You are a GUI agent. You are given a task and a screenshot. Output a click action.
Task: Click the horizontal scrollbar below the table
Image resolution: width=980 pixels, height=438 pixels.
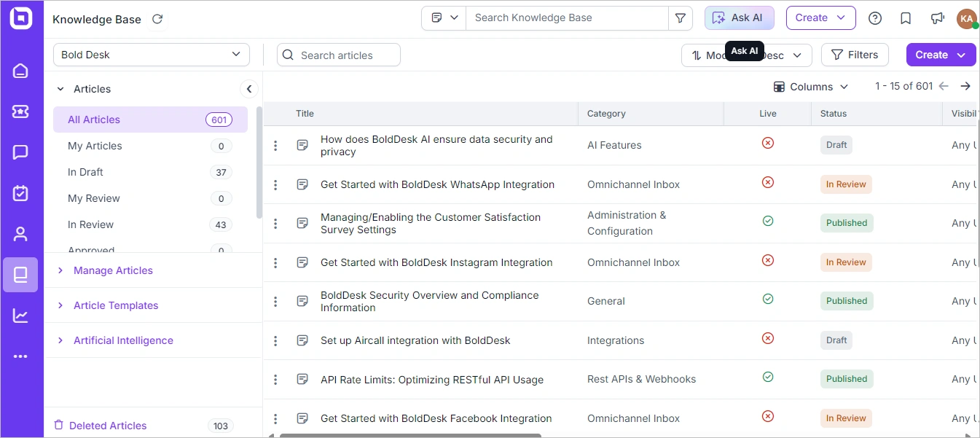[x=410, y=435]
